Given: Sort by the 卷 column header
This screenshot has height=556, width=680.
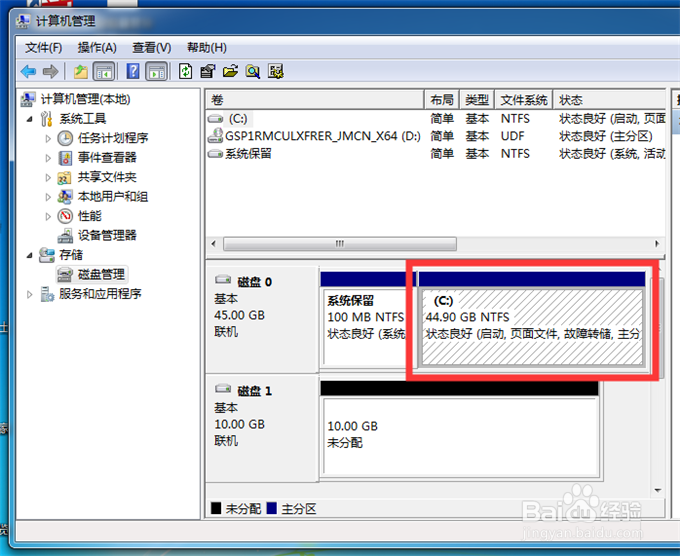Looking at the screenshot, I should pyautogui.click(x=315, y=100).
